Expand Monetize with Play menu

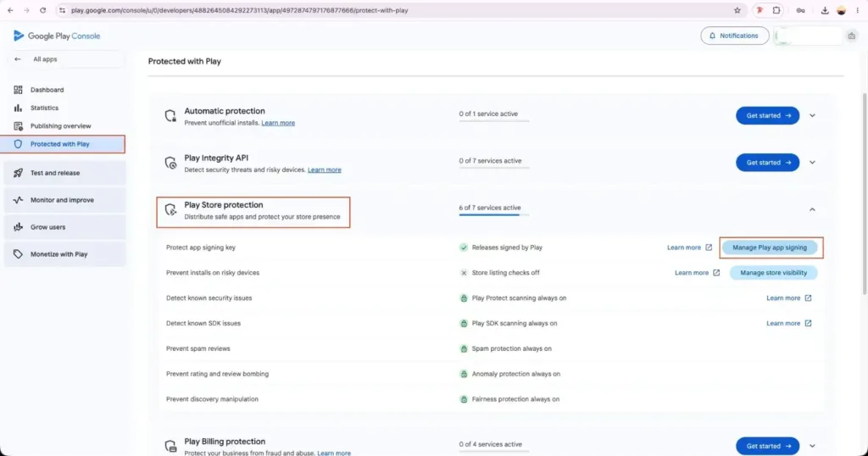pos(64,254)
